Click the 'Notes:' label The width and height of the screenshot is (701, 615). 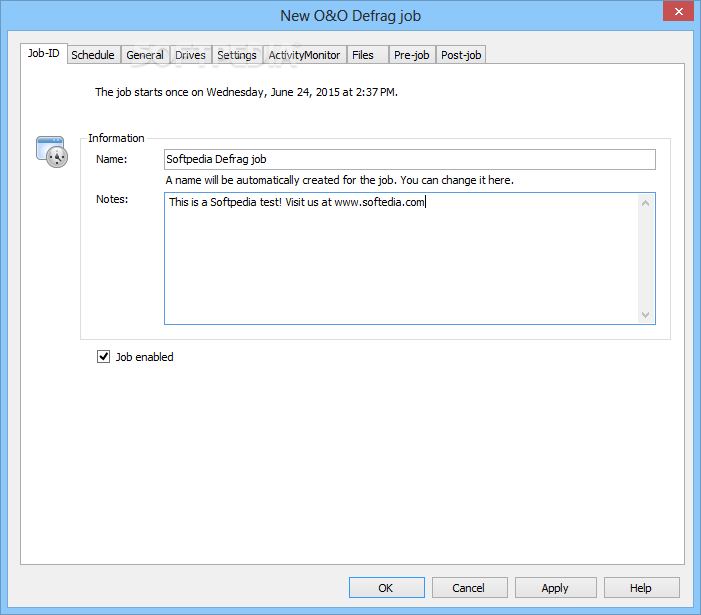tap(112, 199)
